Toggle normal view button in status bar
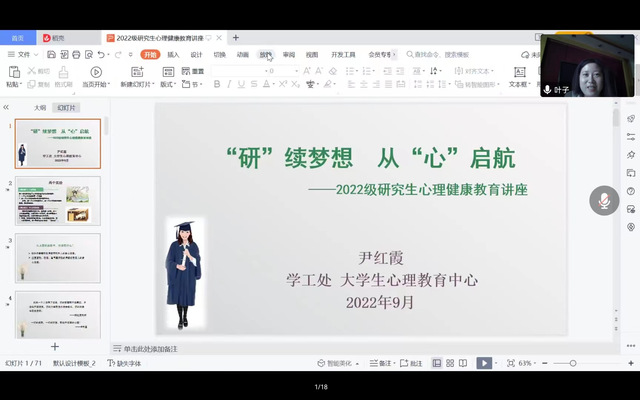The height and width of the screenshot is (400, 640). (x=436, y=363)
